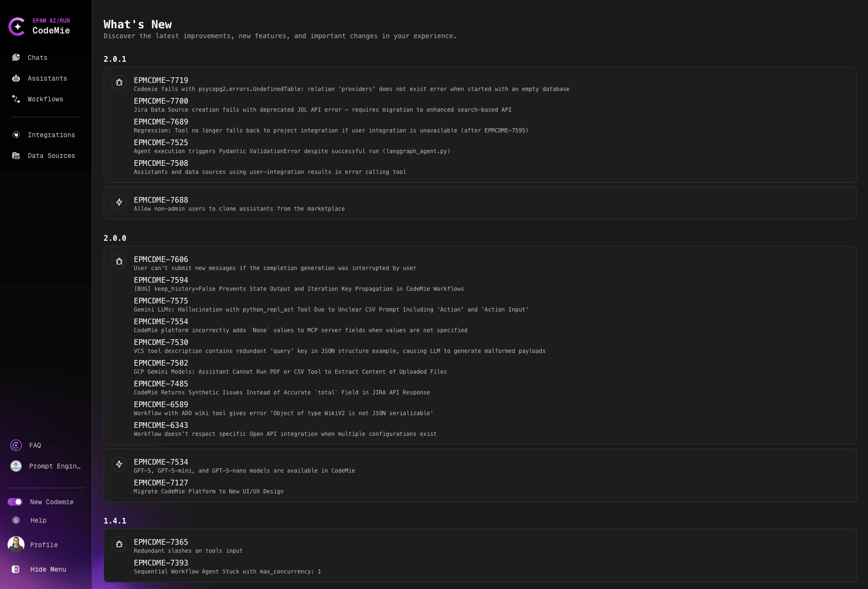Disable the New Codemie toggle
868x589 pixels.
[16, 502]
